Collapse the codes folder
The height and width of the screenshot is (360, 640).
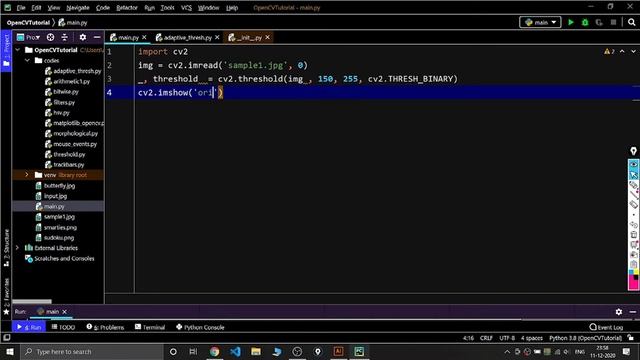pyautogui.click(x=27, y=60)
